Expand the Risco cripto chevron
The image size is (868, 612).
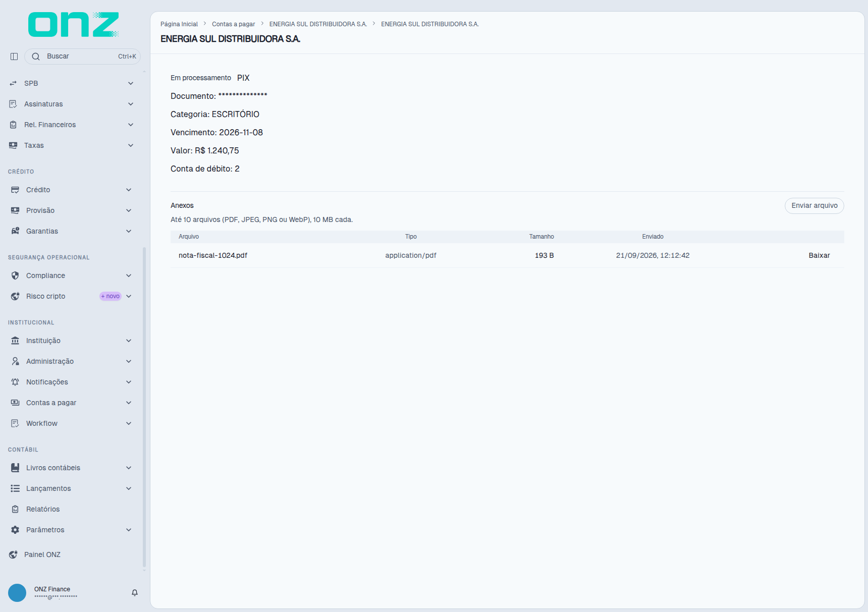129,296
